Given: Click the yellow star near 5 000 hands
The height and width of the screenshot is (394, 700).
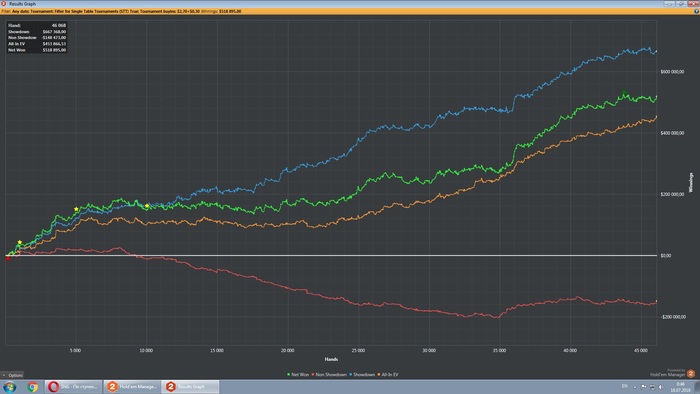Looking at the screenshot, I should click(x=76, y=209).
